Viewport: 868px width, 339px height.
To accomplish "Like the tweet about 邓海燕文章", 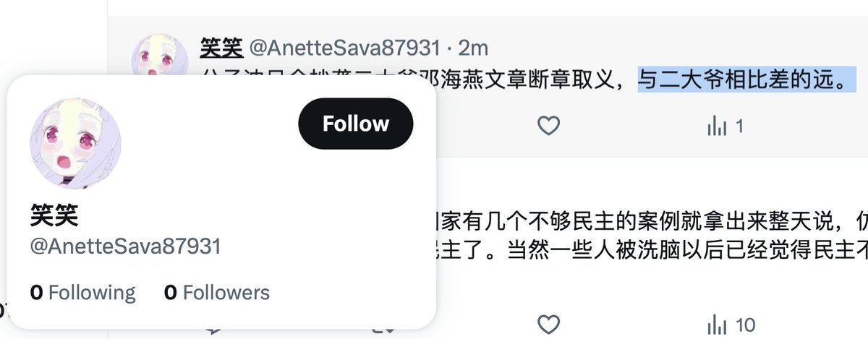I will click(549, 126).
